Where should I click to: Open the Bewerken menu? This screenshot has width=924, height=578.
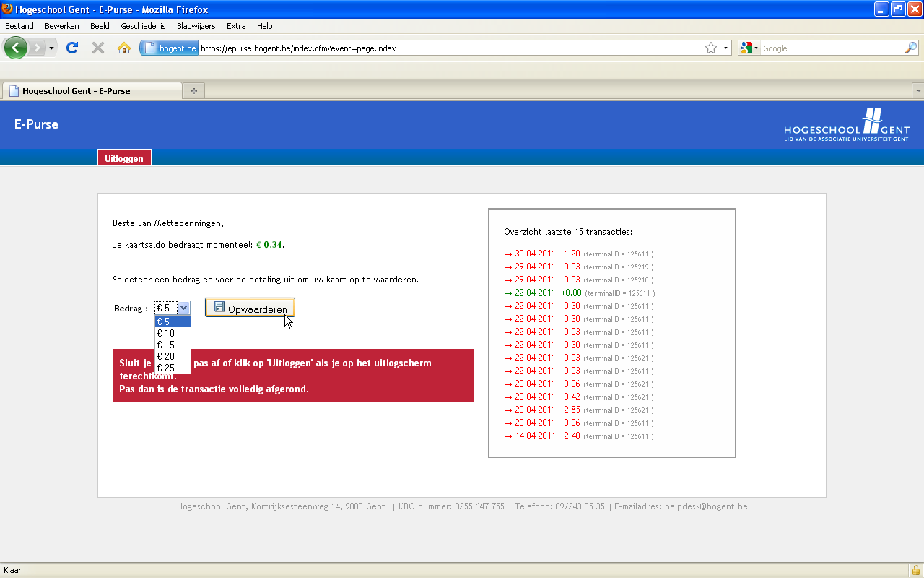pos(62,26)
